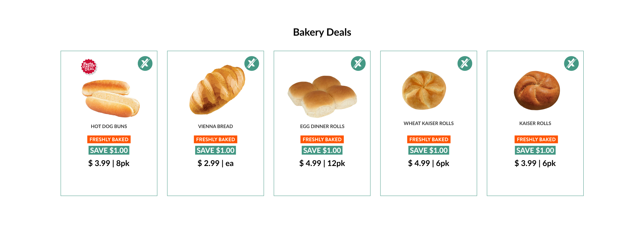Click the Freshly Baked tag under Vienna Bread
This screenshot has height=225, width=644.
216,139
